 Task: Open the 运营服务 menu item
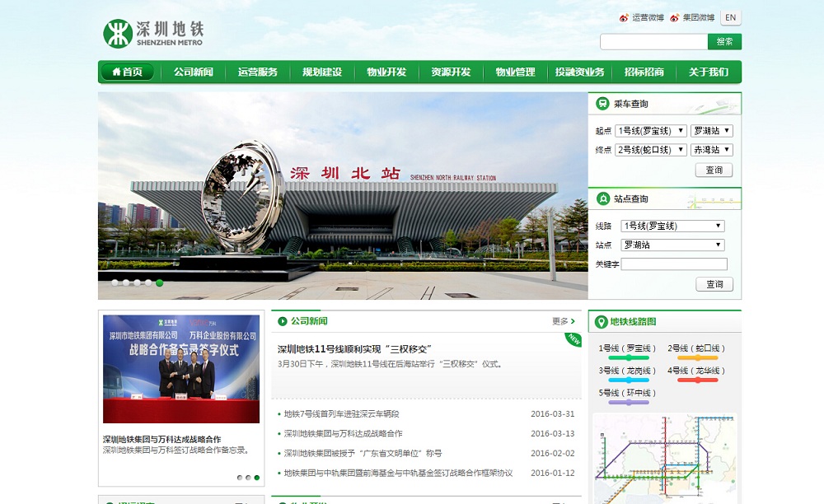257,72
